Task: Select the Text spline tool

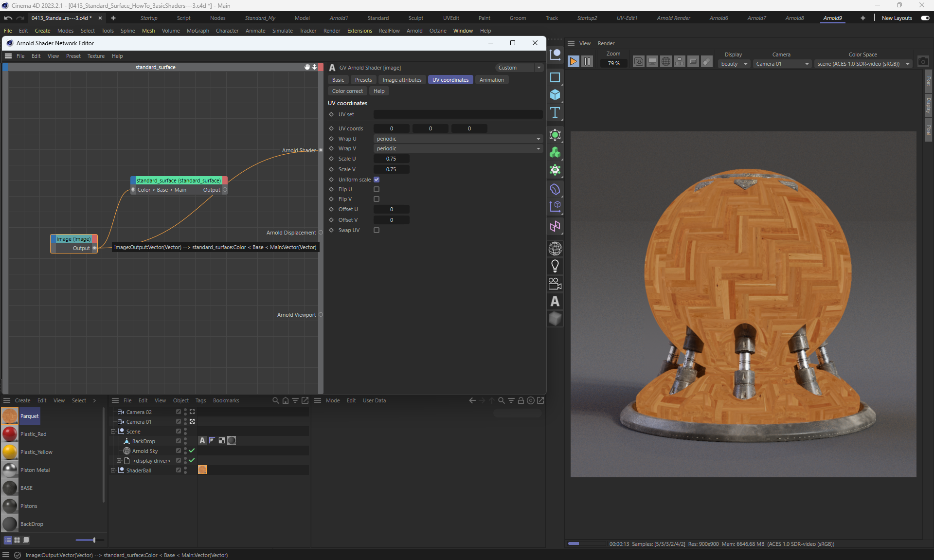Action: pyautogui.click(x=555, y=113)
